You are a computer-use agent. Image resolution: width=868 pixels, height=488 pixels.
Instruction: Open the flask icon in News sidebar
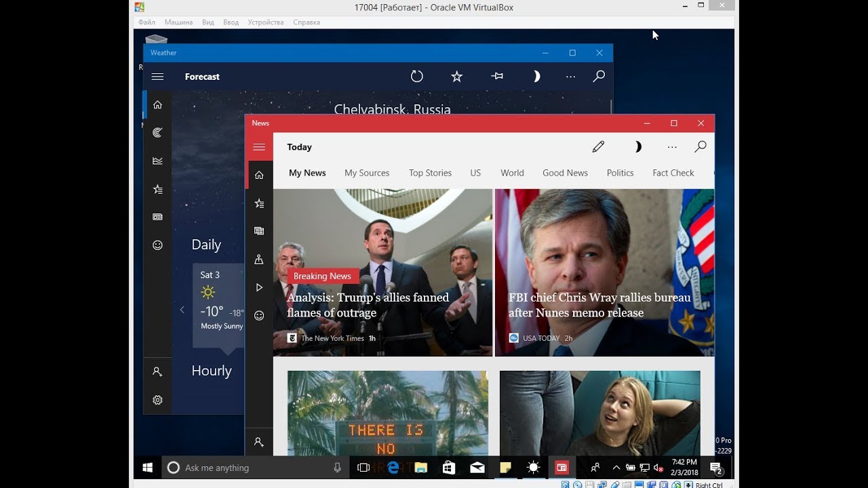pos(259,260)
